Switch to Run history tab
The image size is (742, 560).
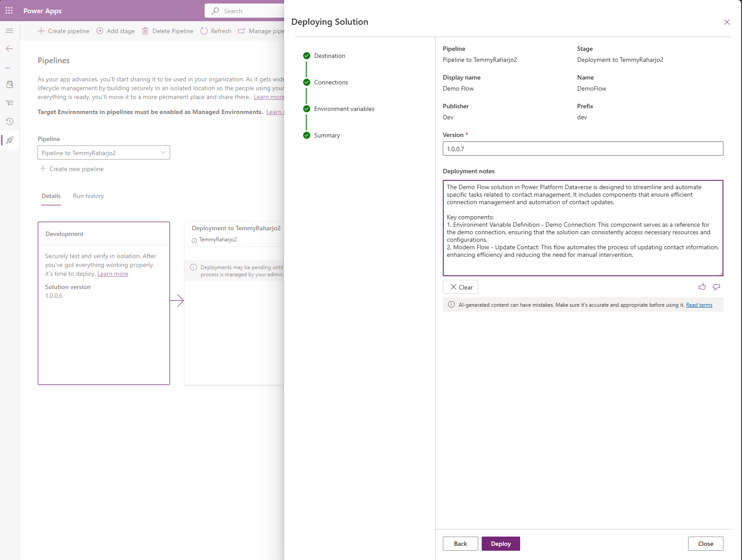pyautogui.click(x=88, y=196)
